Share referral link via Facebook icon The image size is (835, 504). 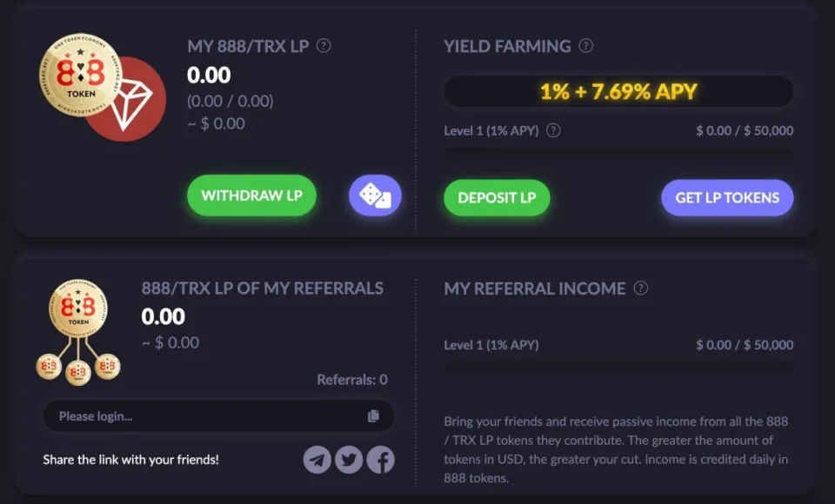(380, 460)
